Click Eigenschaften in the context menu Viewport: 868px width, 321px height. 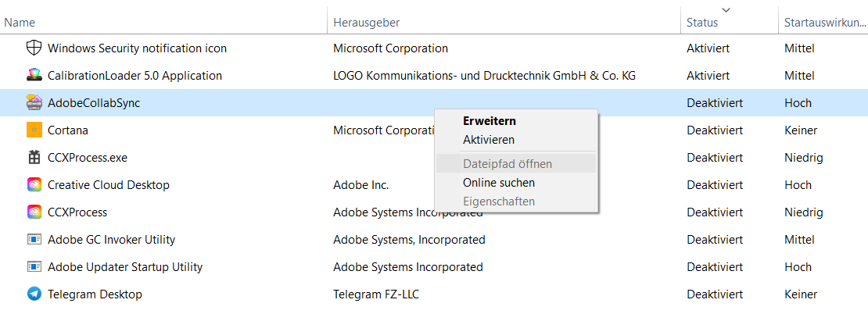[498, 202]
